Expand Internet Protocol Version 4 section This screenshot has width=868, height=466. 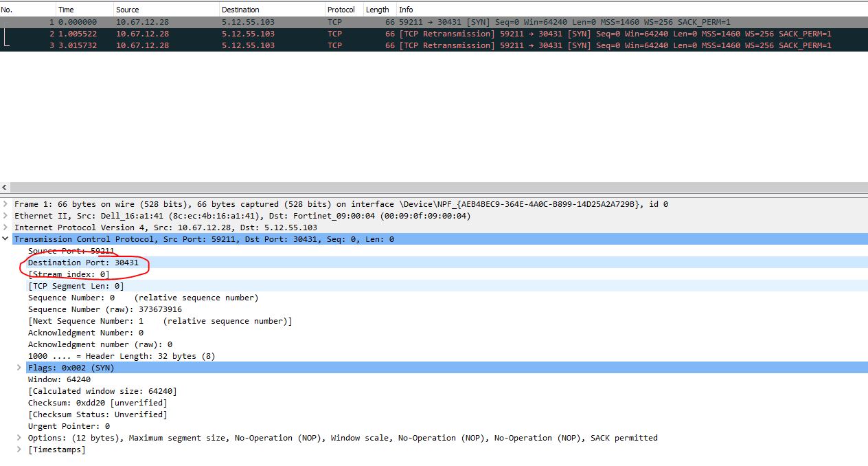tap(6, 228)
